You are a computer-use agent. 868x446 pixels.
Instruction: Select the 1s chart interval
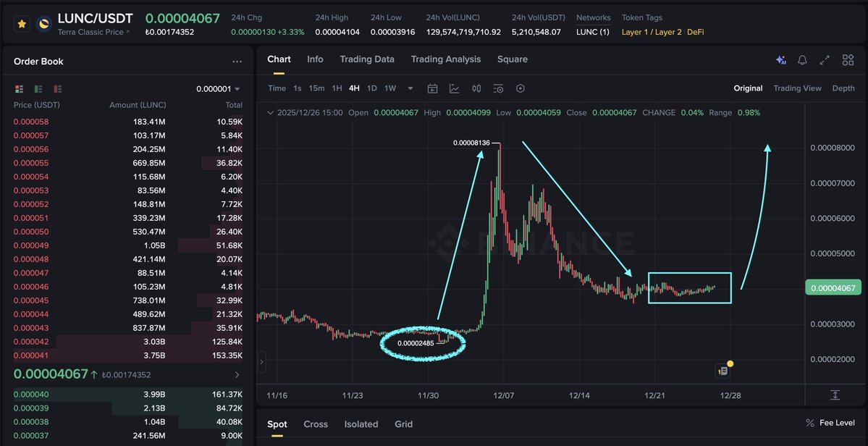pos(298,88)
